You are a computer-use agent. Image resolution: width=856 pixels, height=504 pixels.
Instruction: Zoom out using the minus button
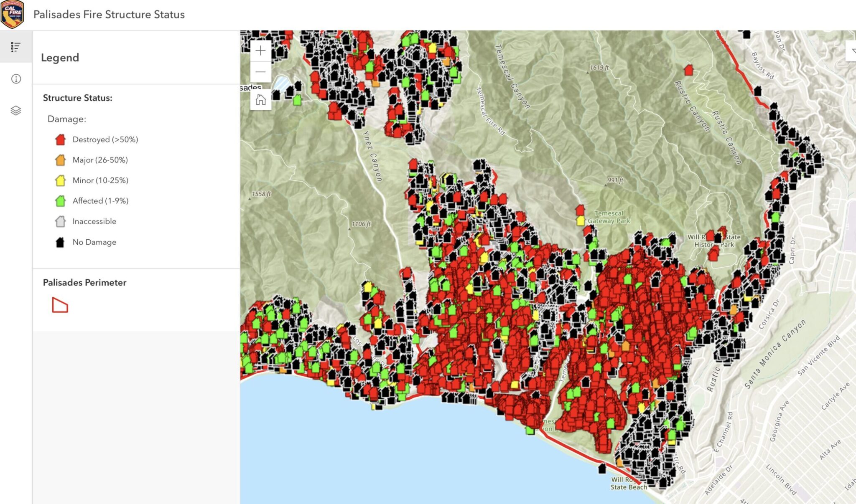coord(260,71)
